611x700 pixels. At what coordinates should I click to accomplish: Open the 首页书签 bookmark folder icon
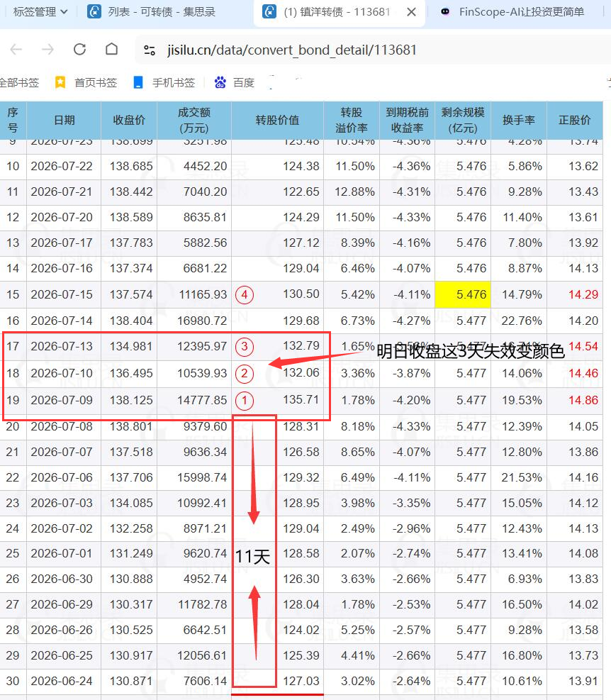60,82
